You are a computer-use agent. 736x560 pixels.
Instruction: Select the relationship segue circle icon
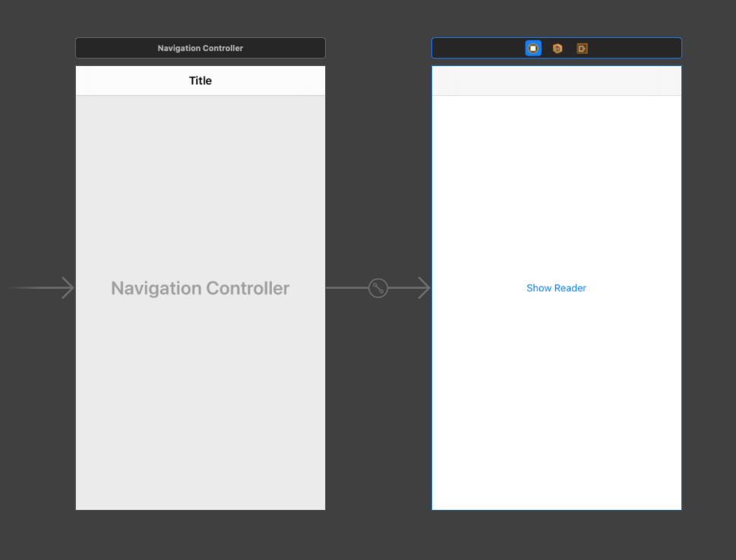[x=378, y=288]
